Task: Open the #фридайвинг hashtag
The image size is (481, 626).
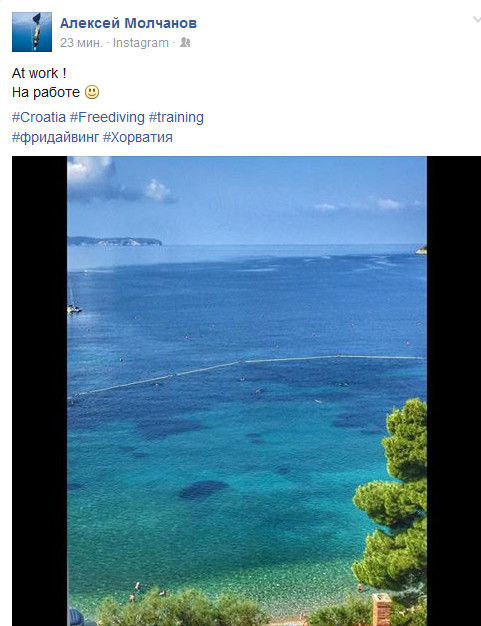Action: coord(55,137)
